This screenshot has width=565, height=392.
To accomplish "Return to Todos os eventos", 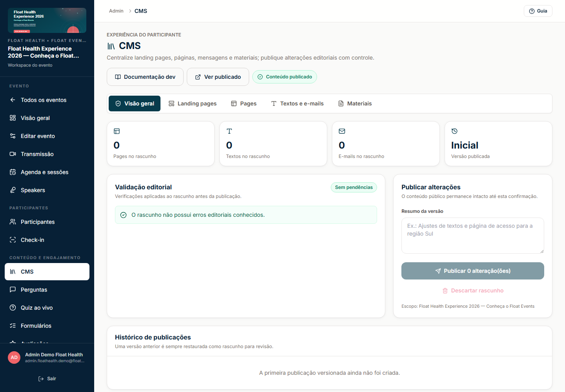I will pyautogui.click(x=47, y=100).
